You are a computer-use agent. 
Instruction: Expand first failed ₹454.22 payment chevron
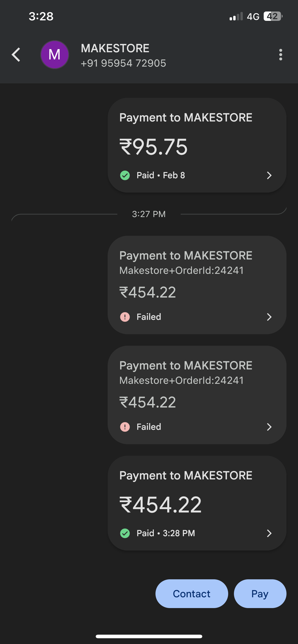coord(269,317)
